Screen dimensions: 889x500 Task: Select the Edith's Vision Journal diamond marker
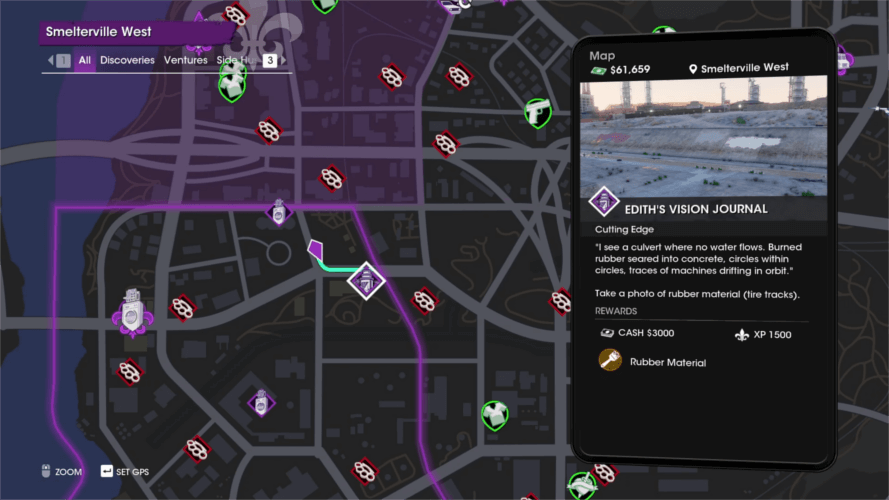[x=366, y=281]
